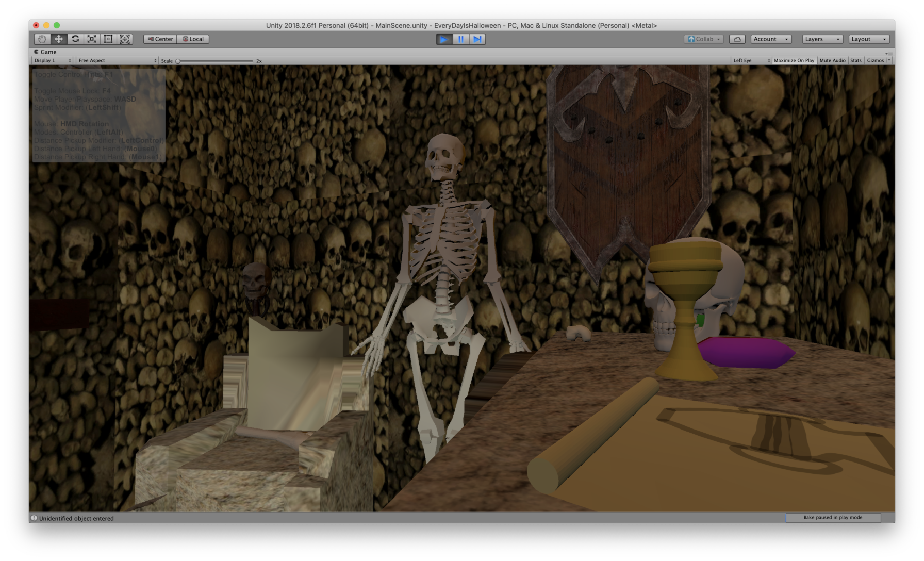The image size is (924, 561).
Task: Open Game panel options menu
Action: click(x=889, y=53)
